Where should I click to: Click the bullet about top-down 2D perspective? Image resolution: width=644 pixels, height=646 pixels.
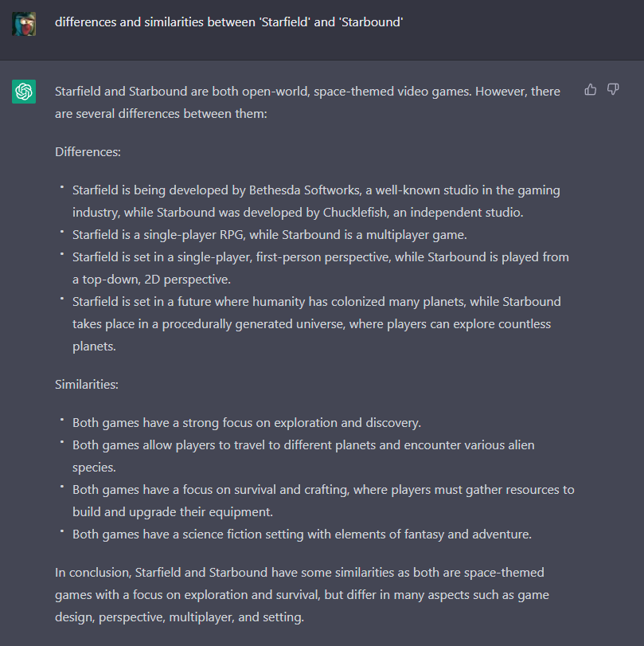point(318,268)
